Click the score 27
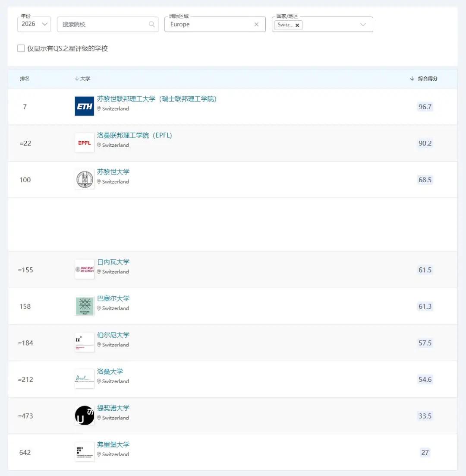The height and width of the screenshot is (476, 466). click(x=425, y=453)
